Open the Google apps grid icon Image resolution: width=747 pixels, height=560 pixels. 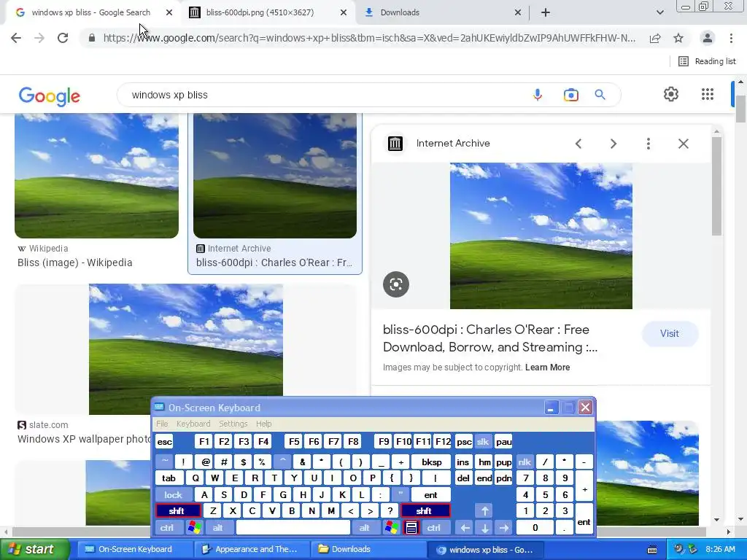[x=708, y=94]
